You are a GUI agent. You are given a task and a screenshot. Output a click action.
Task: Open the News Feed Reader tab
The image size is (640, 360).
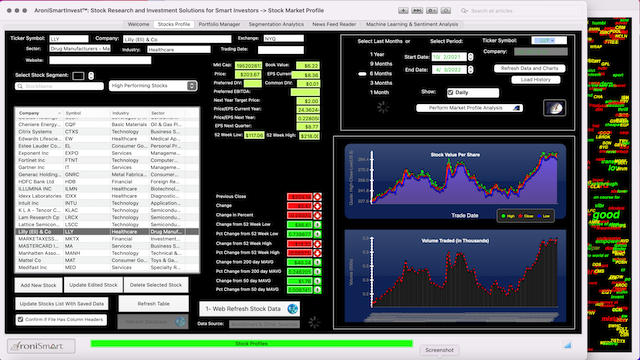334,24
